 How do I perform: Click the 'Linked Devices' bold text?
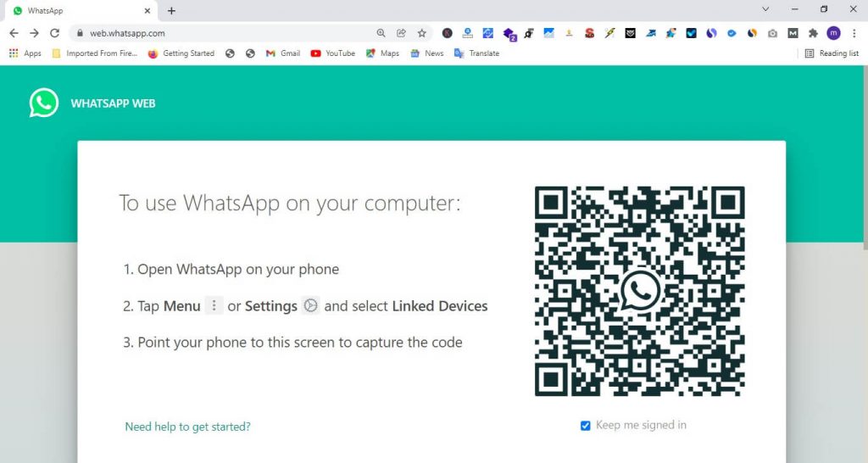(440, 306)
